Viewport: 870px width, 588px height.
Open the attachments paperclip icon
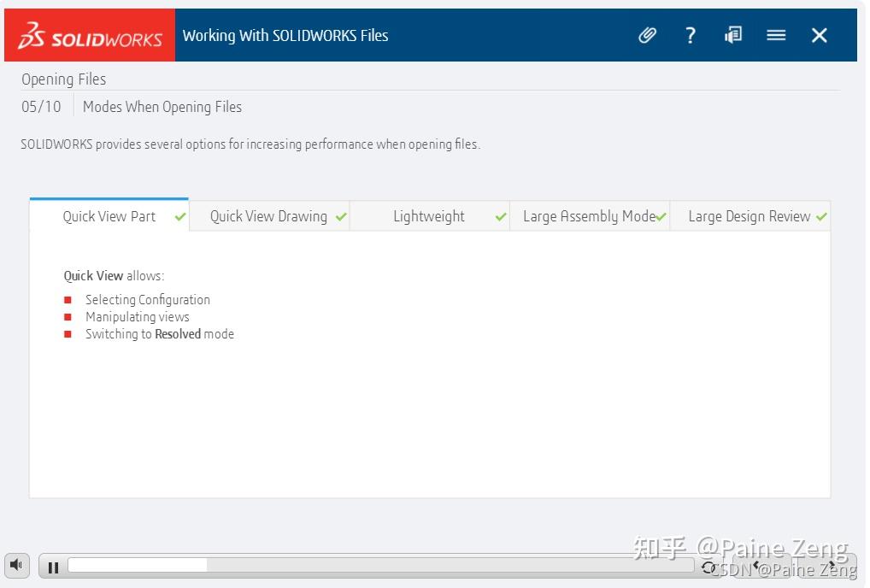(x=647, y=35)
